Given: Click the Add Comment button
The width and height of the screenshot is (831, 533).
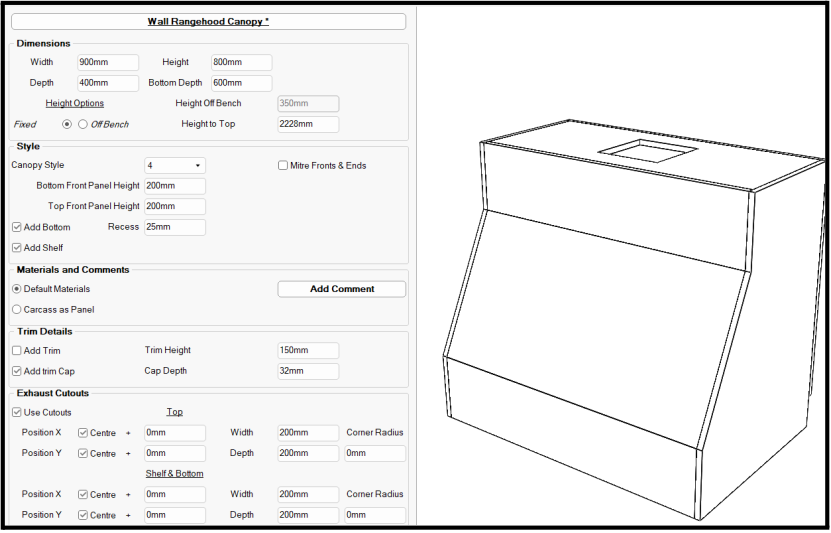Looking at the screenshot, I should coord(341,289).
